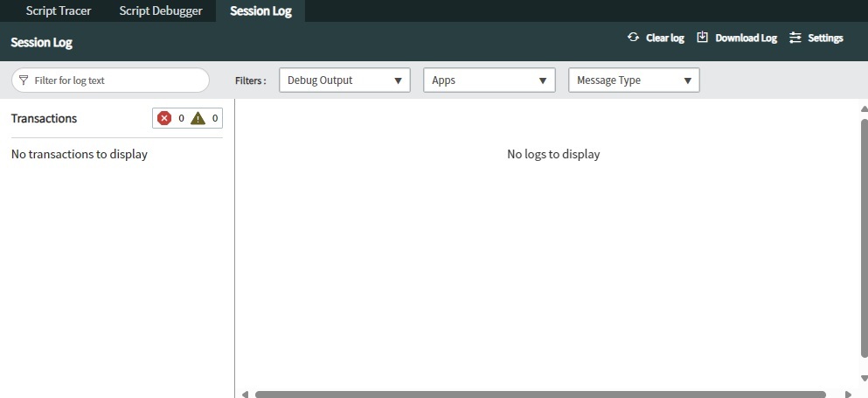Click the Clear log refresh icon
This screenshot has height=398, width=868.
[634, 38]
